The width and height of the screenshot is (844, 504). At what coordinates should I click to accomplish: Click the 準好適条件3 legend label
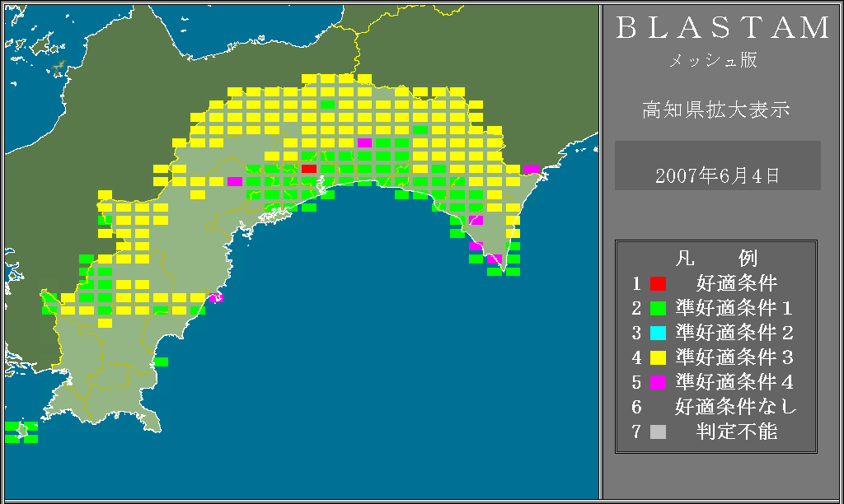coord(734,357)
